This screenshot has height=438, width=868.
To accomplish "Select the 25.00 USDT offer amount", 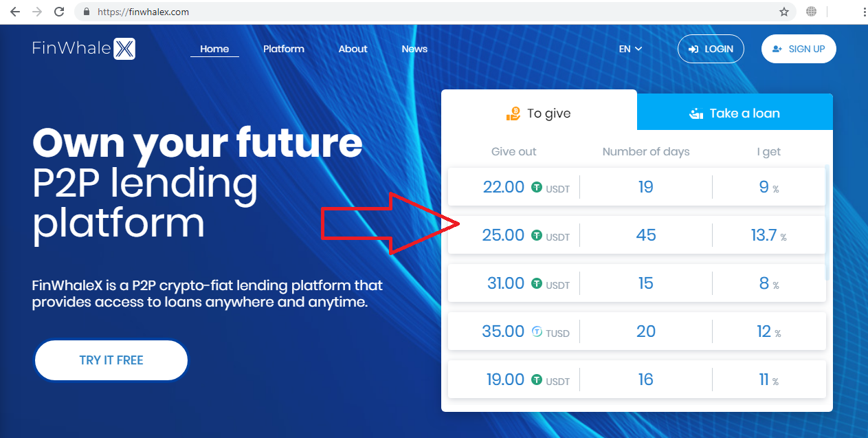I will point(526,235).
